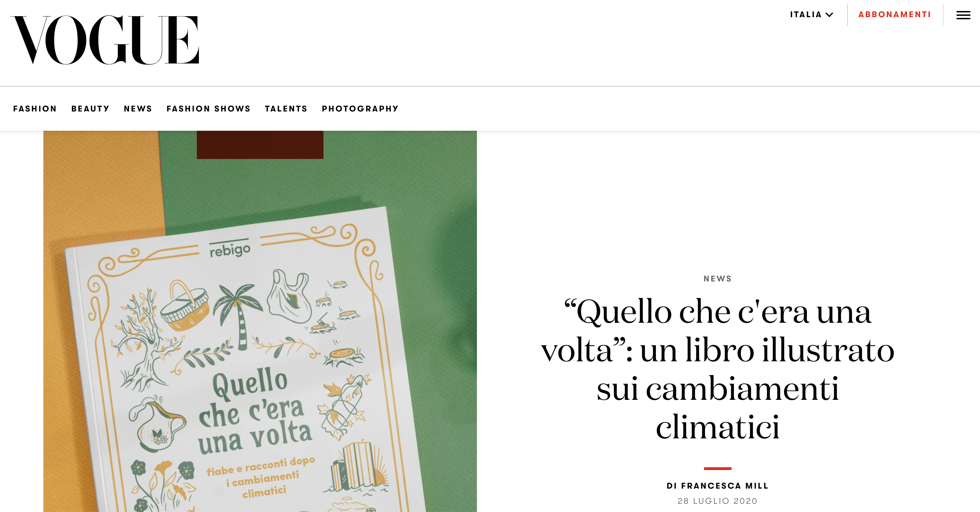Click the red divider line under the headline
The width and height of the screenshot is (980, 512).
coord(717,468)
